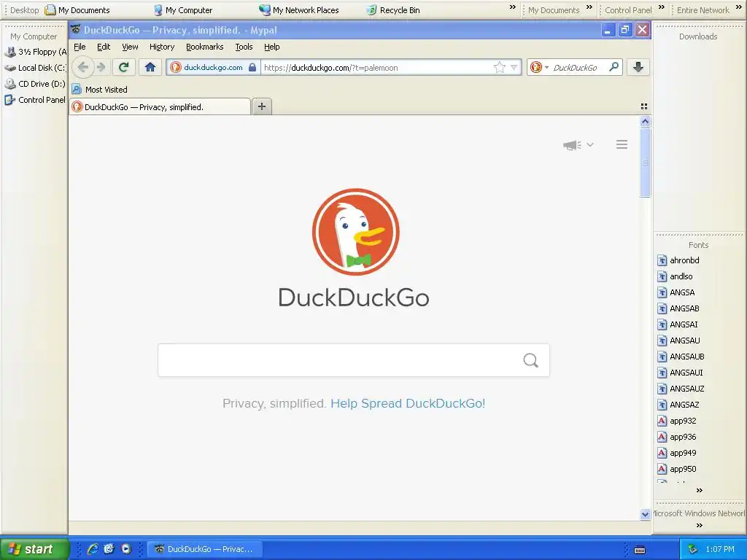
Task: Show the tab groups grid icon
Action: [644, 106]
